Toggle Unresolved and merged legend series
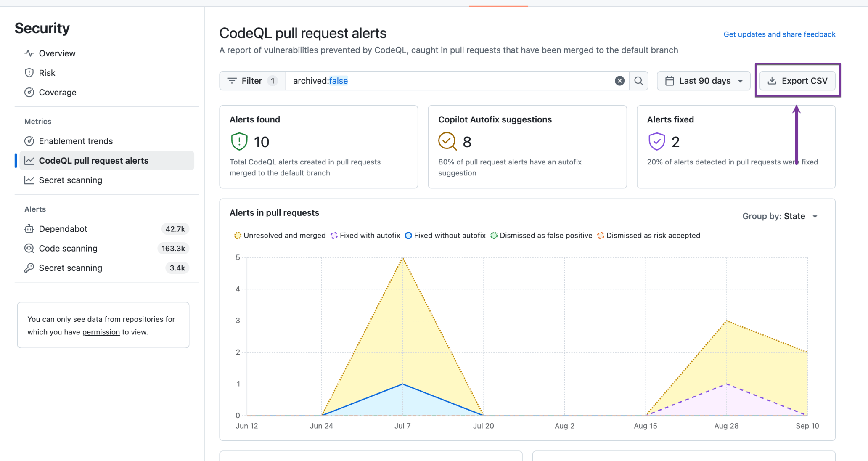This screenshot has height=461, width=868. 280,236
